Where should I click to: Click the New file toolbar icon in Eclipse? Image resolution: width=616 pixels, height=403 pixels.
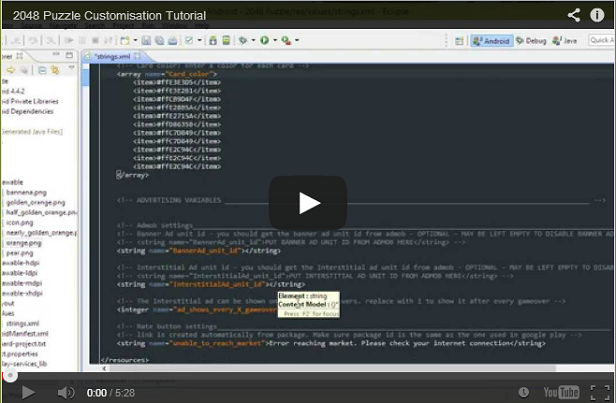point(125,40)
